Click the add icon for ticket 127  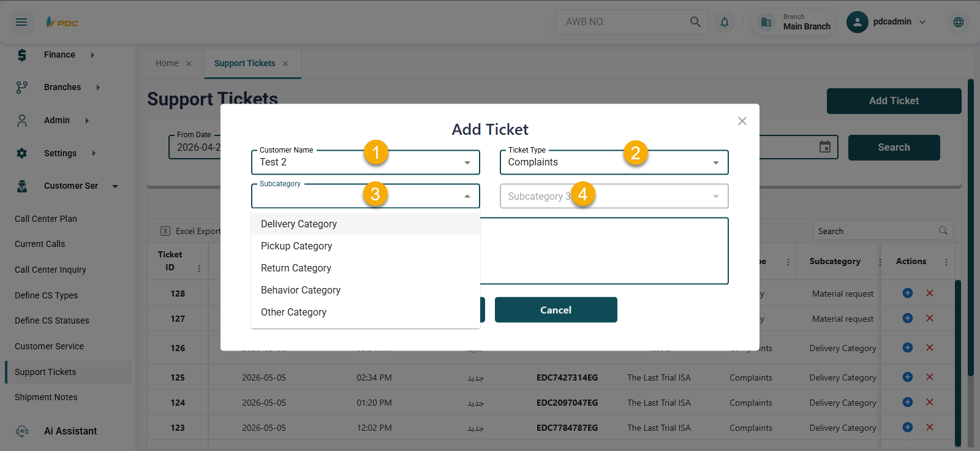(908, 318)
